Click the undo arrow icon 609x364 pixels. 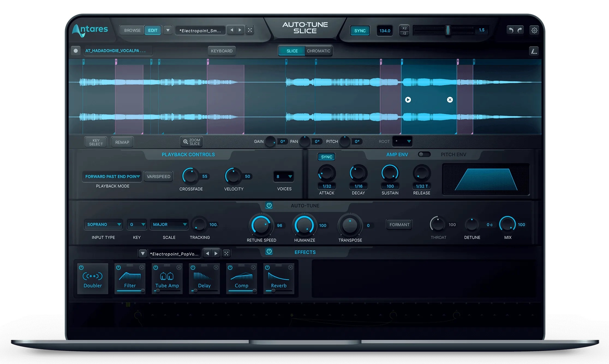coord(511,30)
